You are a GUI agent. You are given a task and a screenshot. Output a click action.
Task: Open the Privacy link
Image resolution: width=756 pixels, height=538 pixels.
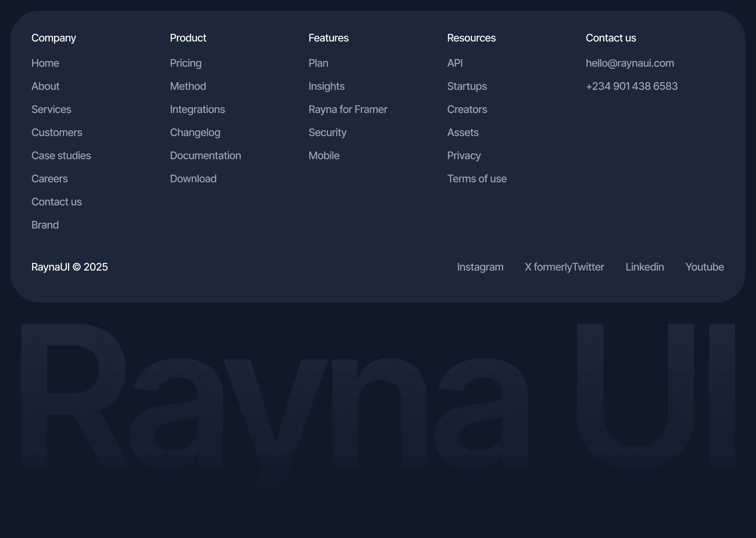click(x=464, y=155)
